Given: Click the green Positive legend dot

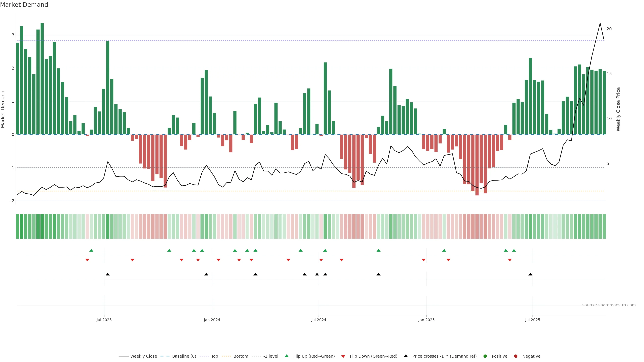Looking at the screenshot, I should point(485,356).
